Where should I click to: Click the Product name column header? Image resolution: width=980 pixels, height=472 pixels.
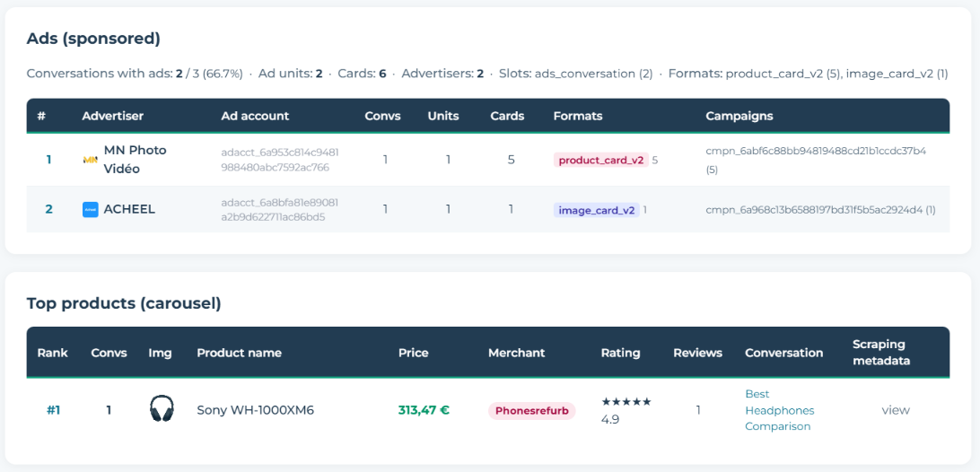click(x=239, y=353)
